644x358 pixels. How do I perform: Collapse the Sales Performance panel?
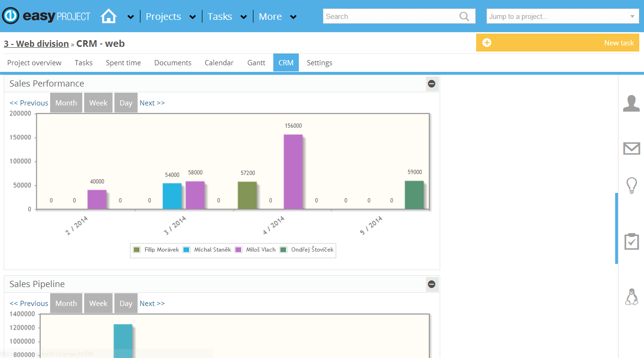pyautogui.click(x=431, y=84)
